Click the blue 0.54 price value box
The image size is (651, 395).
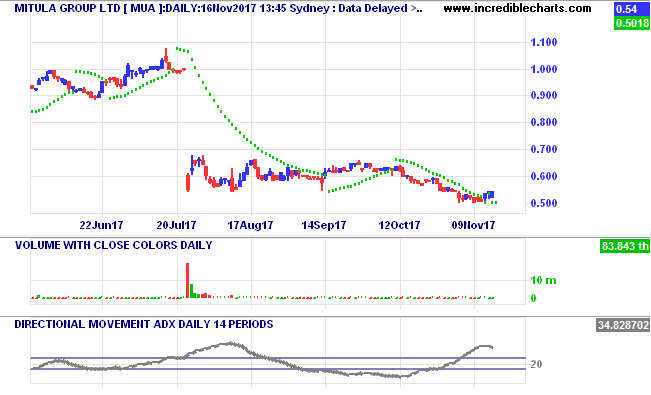pos(631,9)
